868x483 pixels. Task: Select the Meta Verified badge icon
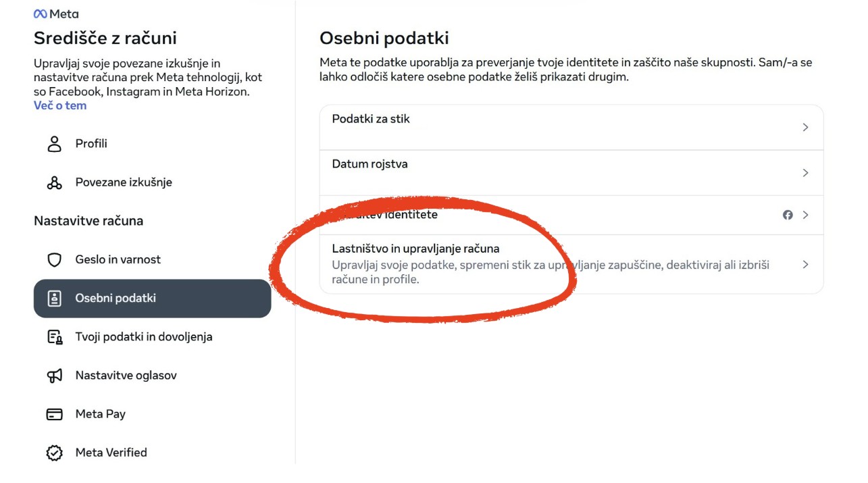click(54, 453)
